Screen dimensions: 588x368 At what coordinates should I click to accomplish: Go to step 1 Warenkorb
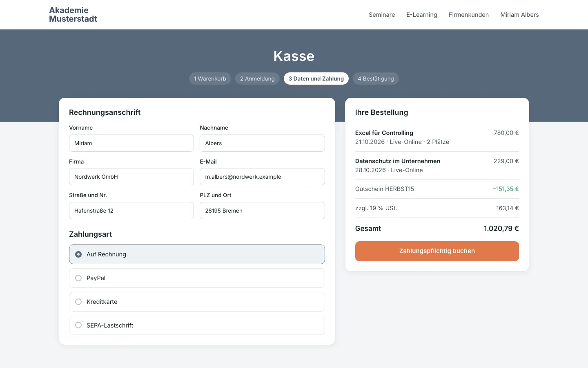click(x=210, y=79)
